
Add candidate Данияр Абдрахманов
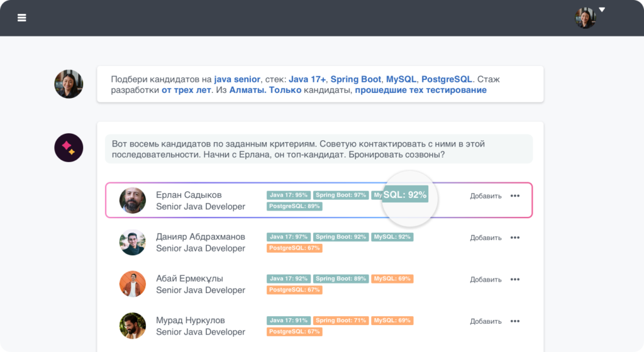coord(486,238)
